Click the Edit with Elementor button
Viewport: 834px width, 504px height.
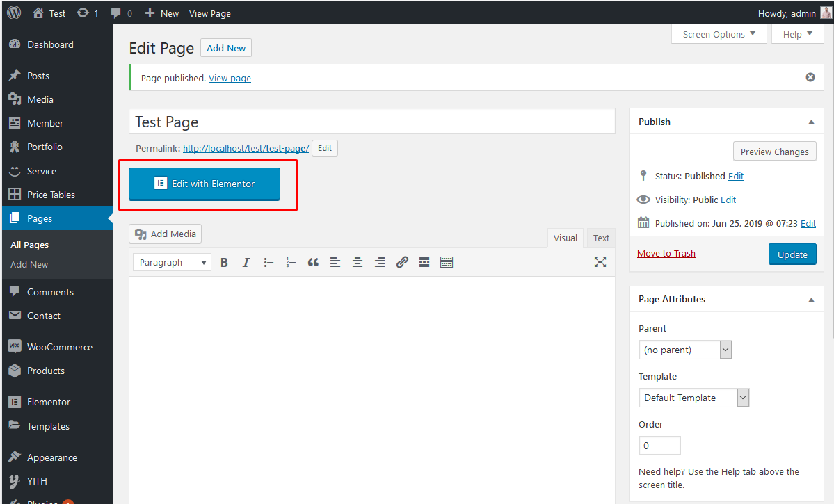tap(204, 184)
